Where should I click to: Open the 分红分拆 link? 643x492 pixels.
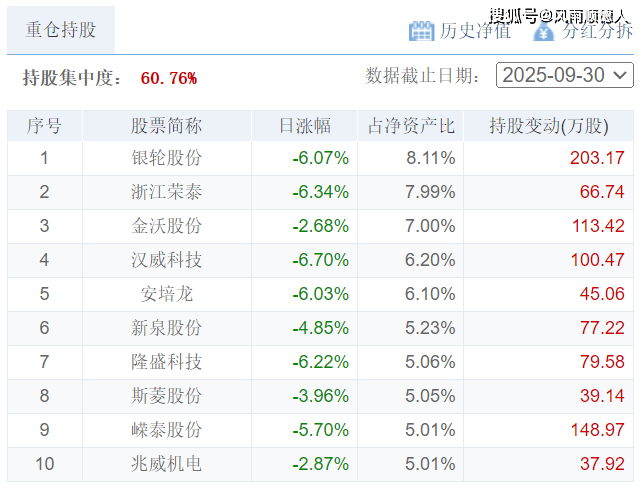pos(596,30)
